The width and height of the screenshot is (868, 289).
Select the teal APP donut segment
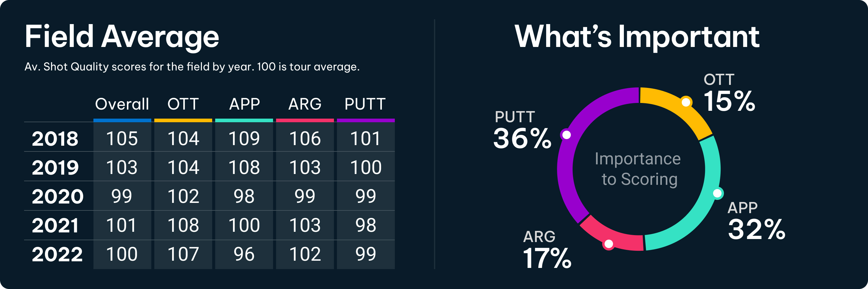pyautogui.click(x=701, y=209)
